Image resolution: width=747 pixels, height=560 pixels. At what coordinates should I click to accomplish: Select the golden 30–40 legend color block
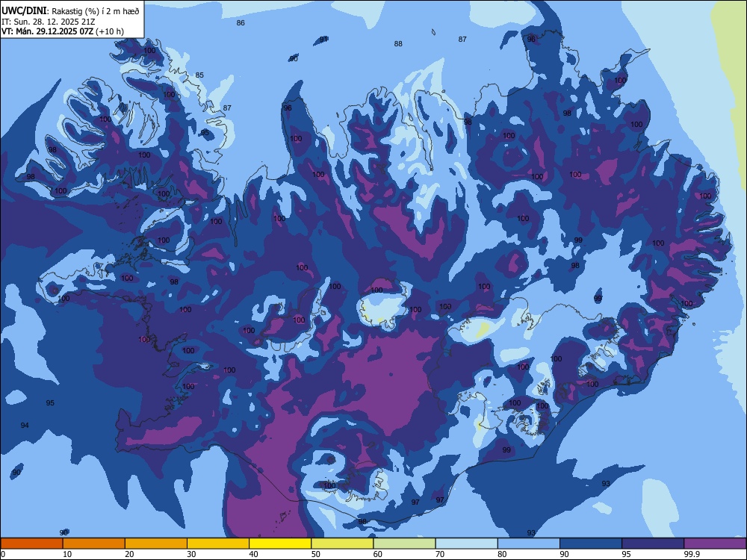point(218,544)
